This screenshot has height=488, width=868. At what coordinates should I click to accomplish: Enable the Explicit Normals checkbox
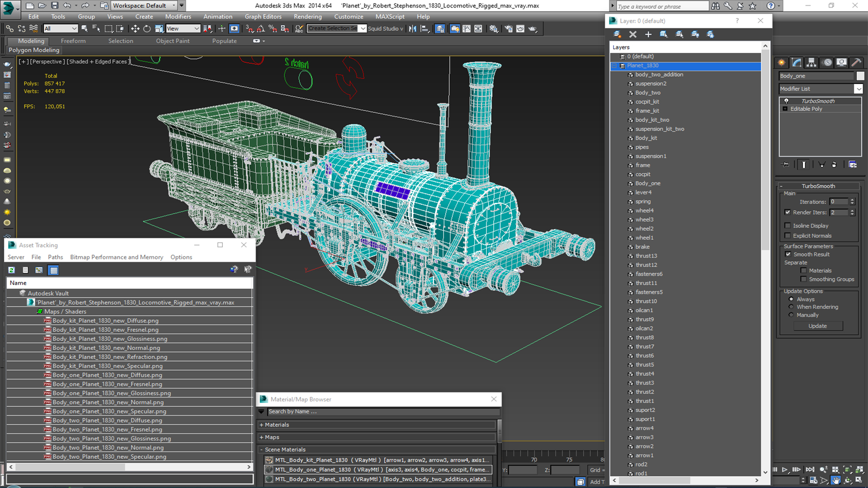788,235
